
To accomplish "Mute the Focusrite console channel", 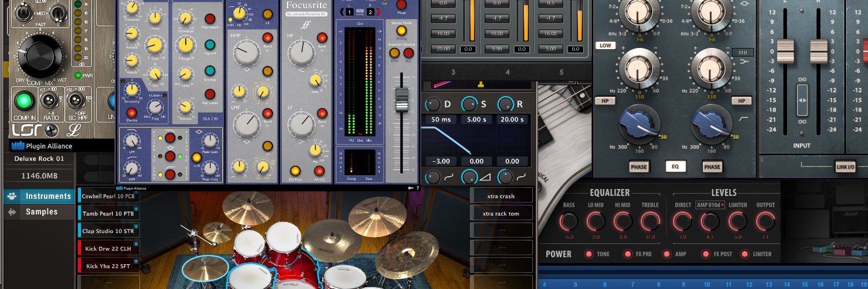I will [401, 5].
